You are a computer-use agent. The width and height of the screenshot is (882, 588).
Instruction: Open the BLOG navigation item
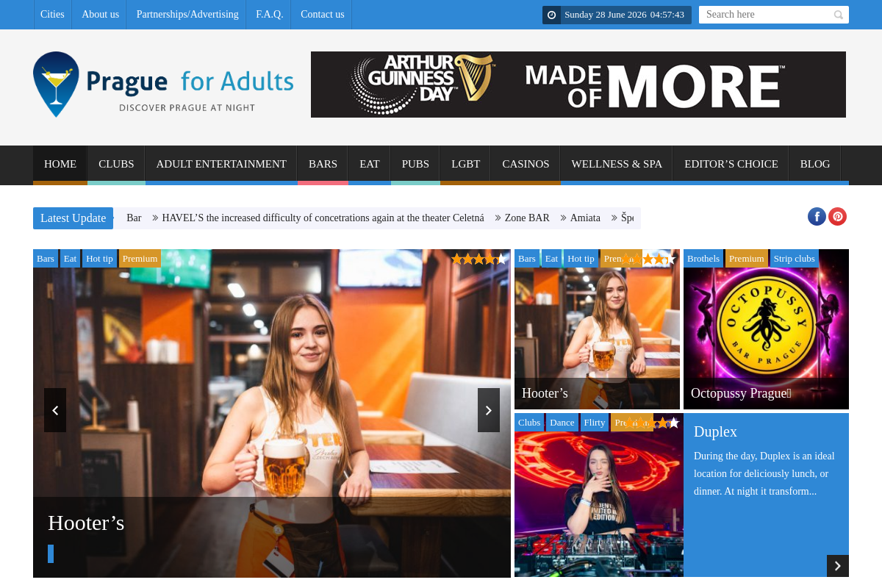coord(815,164)
